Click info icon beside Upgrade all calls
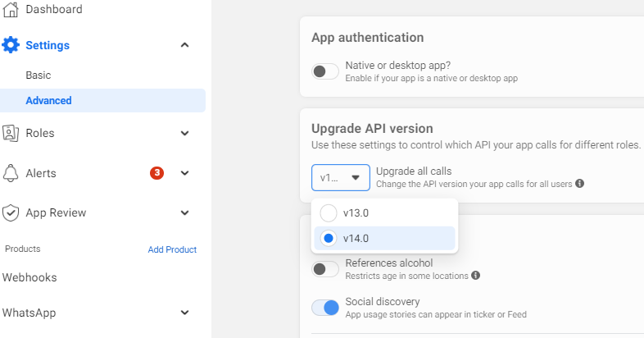This screenshot has height=338, width=644. (579, 184)
